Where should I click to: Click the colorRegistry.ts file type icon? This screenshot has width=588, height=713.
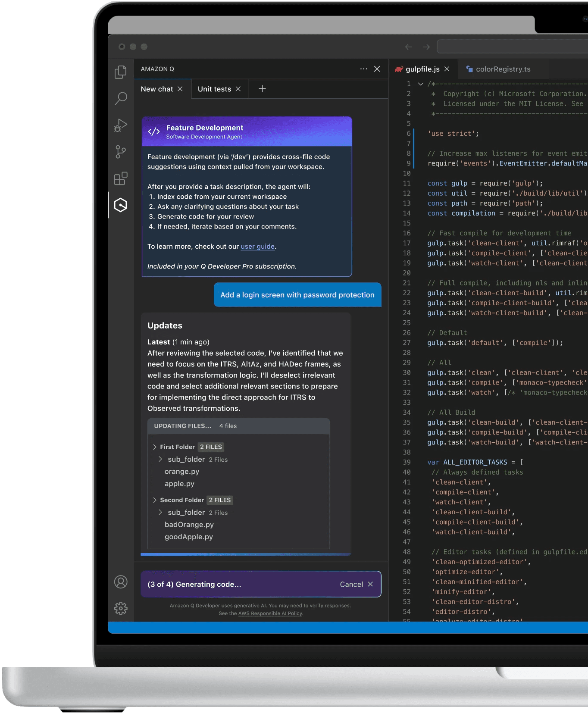pos(469,69)
